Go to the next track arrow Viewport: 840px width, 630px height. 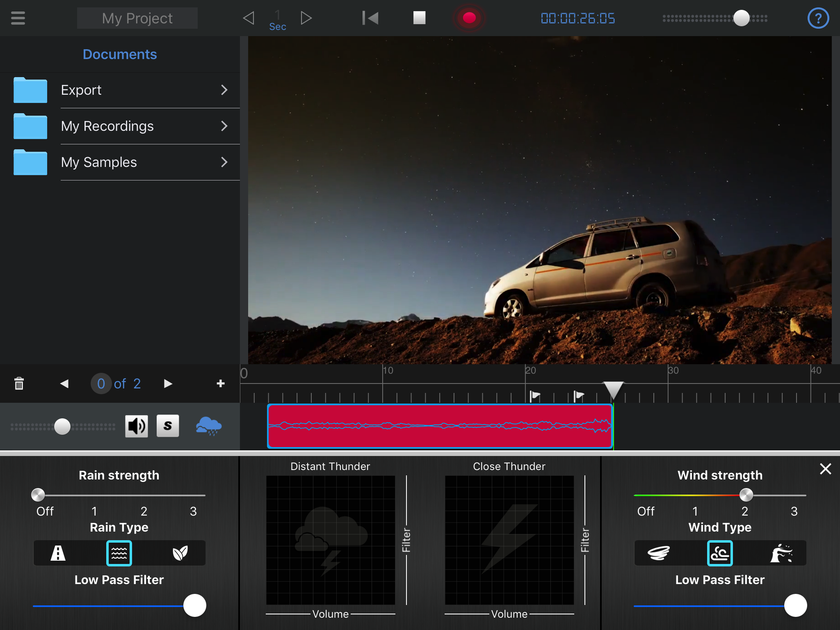tap(168, 383)
